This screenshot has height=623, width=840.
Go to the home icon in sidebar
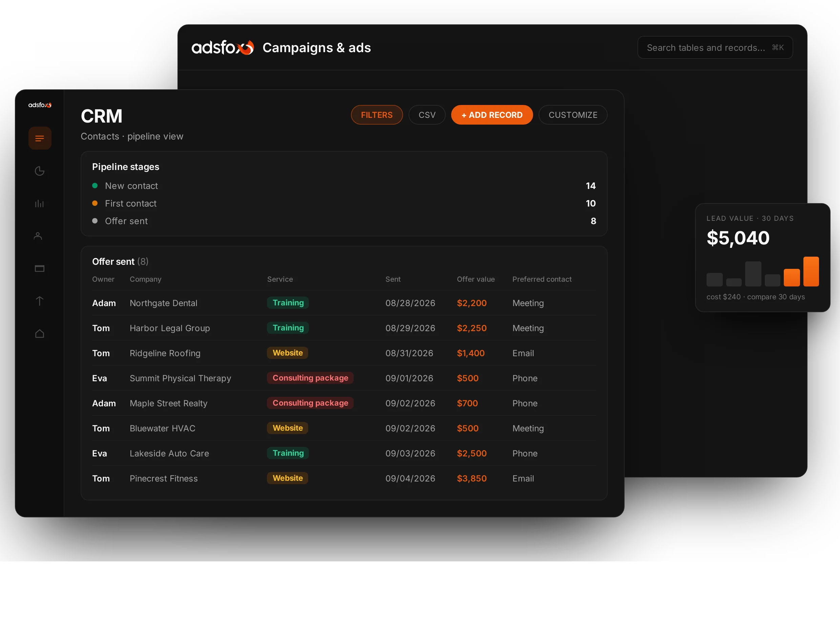tap(40, 334)
